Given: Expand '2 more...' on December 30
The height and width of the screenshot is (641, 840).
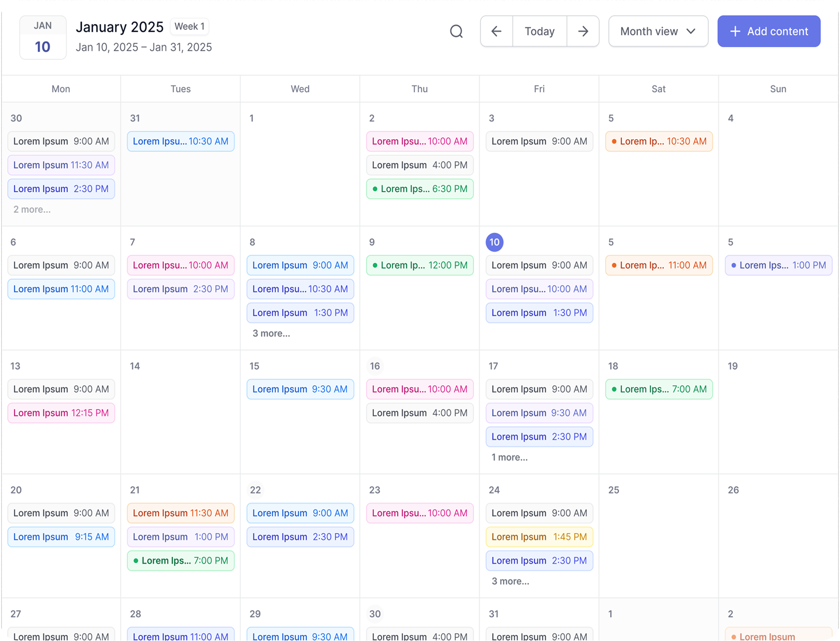Looking at the screenshot, I should (x=32, y=209).
